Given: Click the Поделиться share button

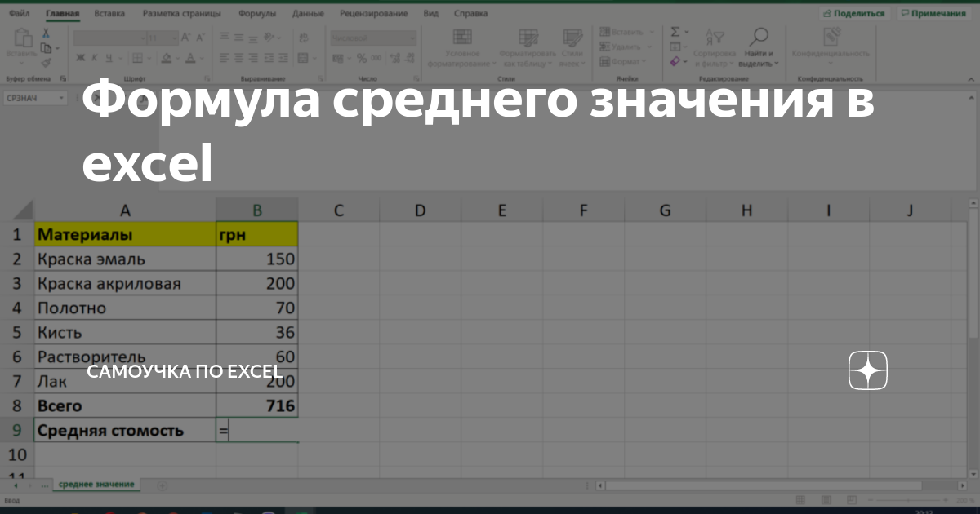Looking at the screenshot, I should pos(854,13).
